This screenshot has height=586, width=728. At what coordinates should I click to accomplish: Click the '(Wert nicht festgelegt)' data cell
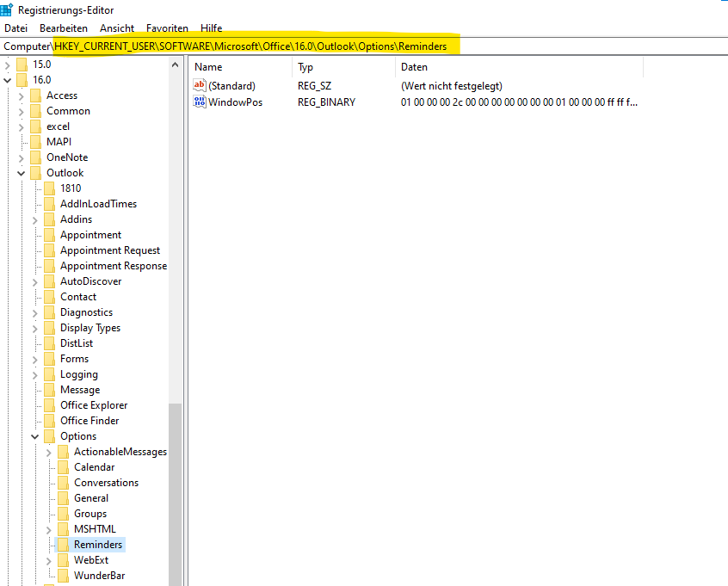coord(451,86)
